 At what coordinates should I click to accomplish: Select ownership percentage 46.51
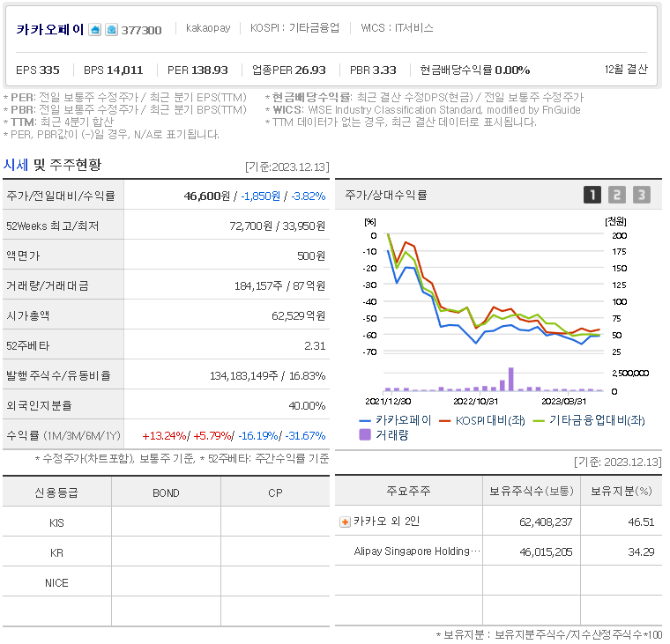point(641,522)
